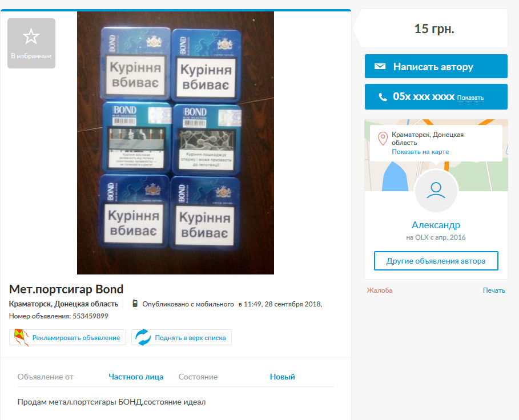Click the map location pin icon
The image size is (519, 420).
(383, 139)
